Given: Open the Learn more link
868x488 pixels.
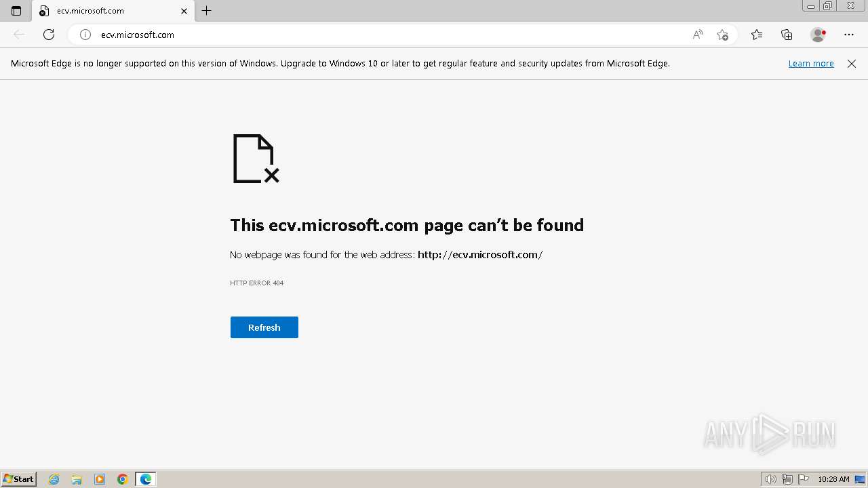Looking at the screenshot, I should pyautogui.click(x=811, y=63).
